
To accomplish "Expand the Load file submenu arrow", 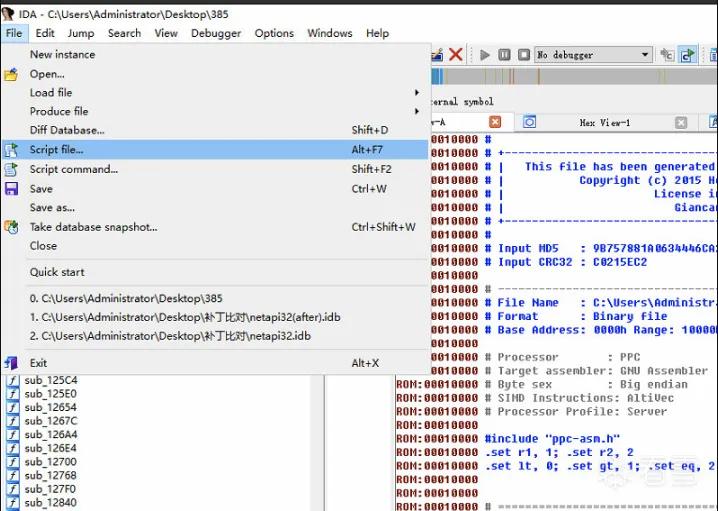I will click(417, 92).
